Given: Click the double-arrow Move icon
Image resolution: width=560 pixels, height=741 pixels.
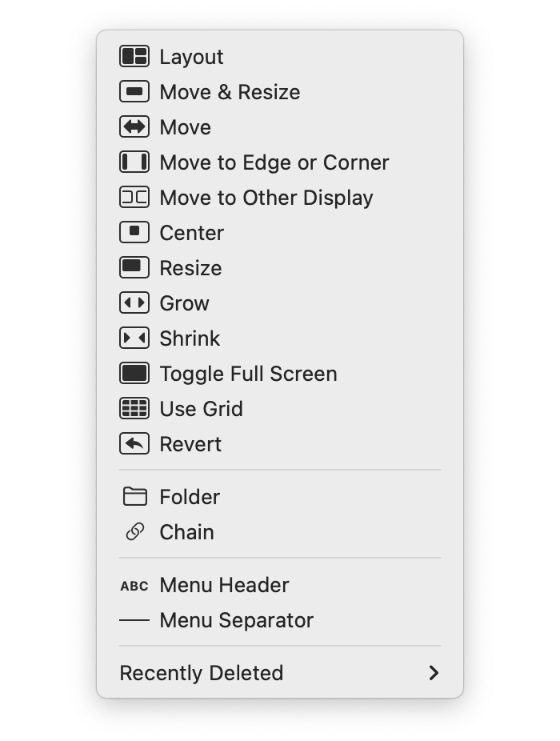Looking at the screenshot, I should (134, 127).
